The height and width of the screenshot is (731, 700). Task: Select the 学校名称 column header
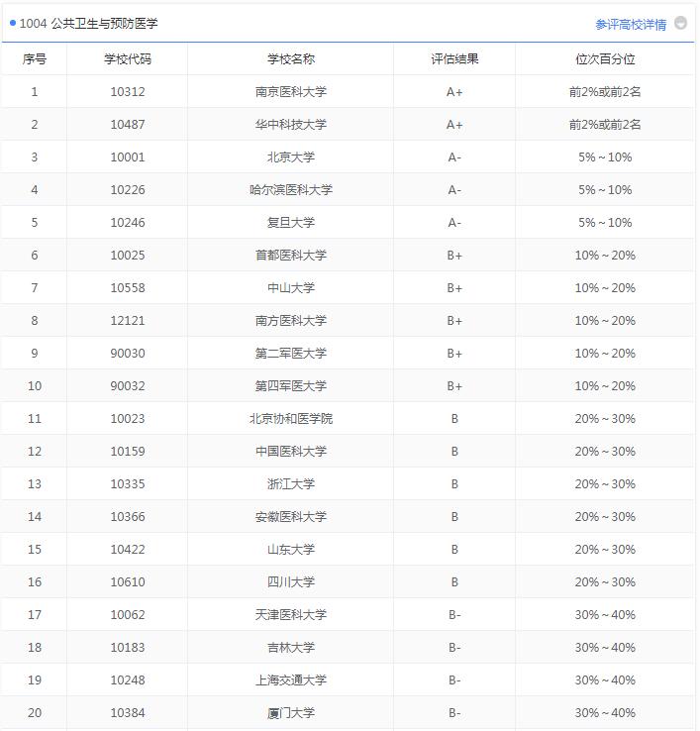tap(291, 59)
